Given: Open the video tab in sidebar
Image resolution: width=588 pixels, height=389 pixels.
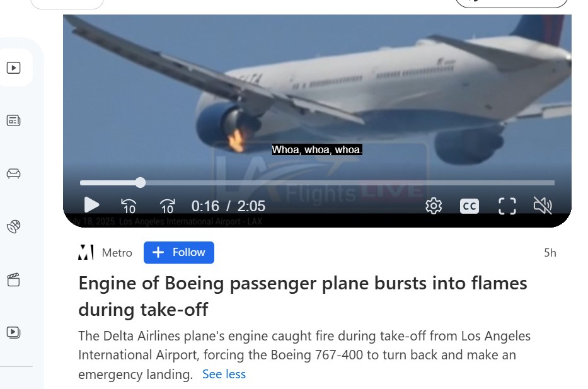Looking at the screenshot, I should tap(13, 67).
